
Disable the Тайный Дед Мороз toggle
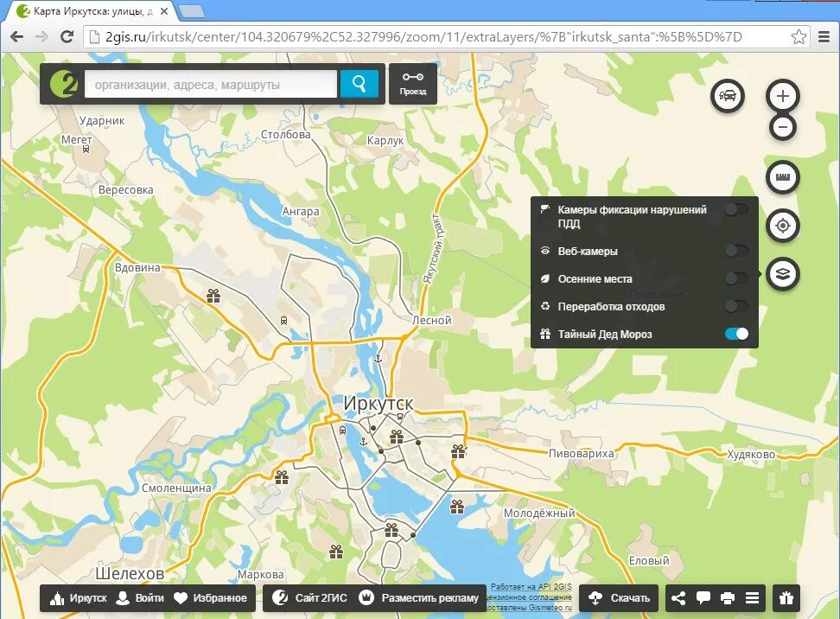pyautogui.click(x=736, y=334)
